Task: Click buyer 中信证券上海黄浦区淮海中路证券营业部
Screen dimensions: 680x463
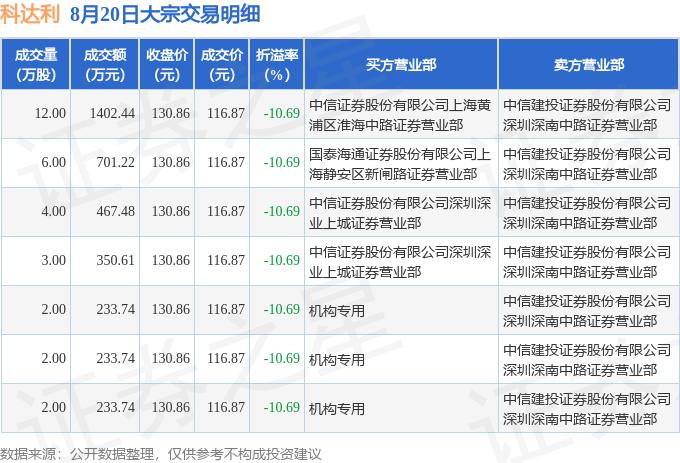Action: click(x=400, y=115)
